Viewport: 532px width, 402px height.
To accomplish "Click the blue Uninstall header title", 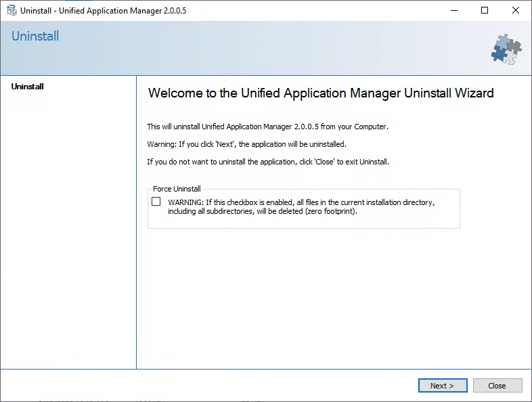I will click(35, 36).
